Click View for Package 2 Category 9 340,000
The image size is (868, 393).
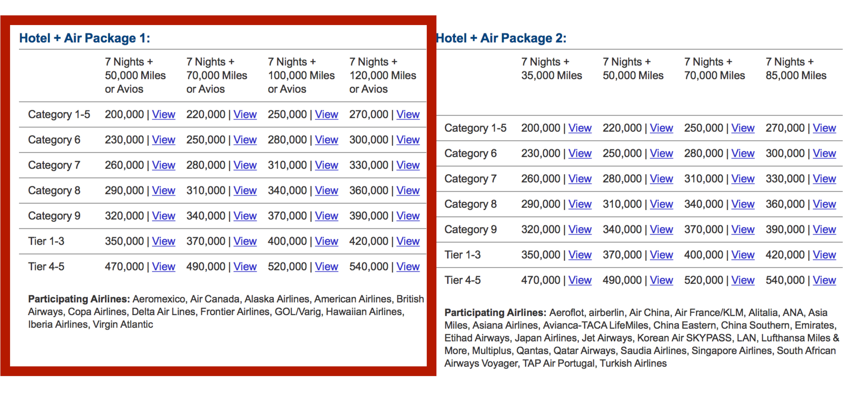[661, 230]
